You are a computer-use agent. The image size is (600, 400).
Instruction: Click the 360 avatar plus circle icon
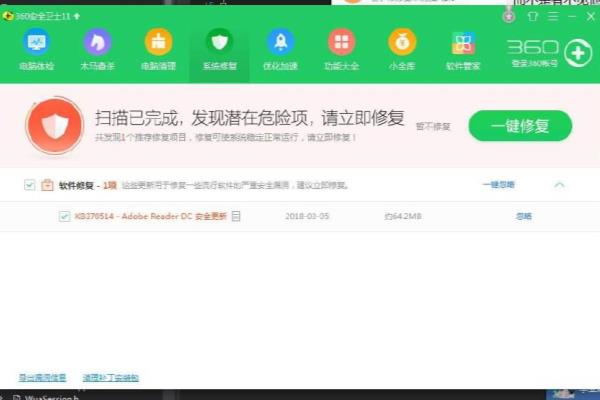pos(578,53)
